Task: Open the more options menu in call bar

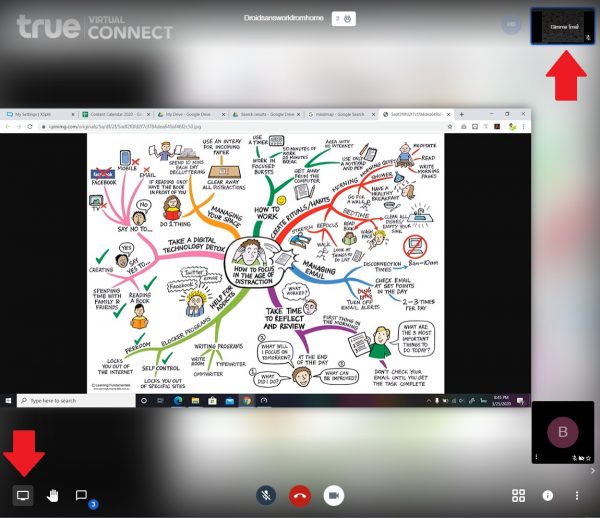Action: click(577, 495)
